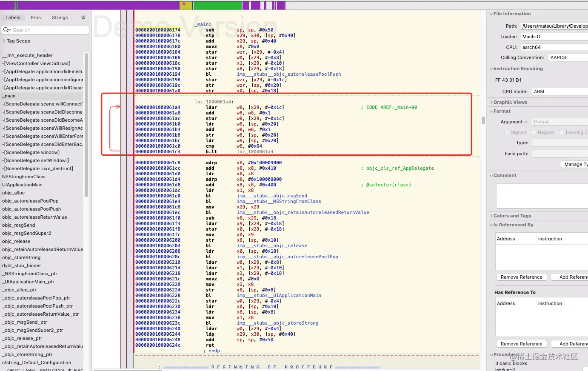The height and width of the screenshot is (371, 588).
Task: Click Add Reference under Has Reference To
Action: point(570,344)
